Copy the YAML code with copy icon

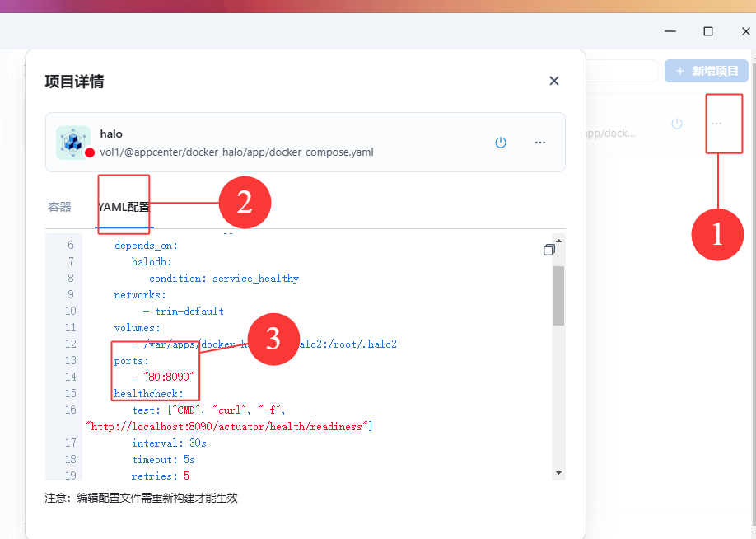[548, 250]
